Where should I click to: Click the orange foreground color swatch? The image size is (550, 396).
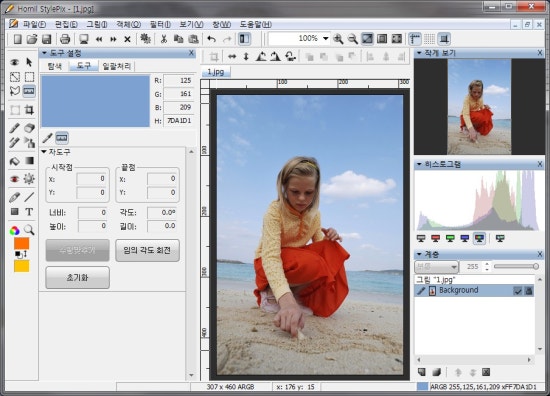coord(21,243)
